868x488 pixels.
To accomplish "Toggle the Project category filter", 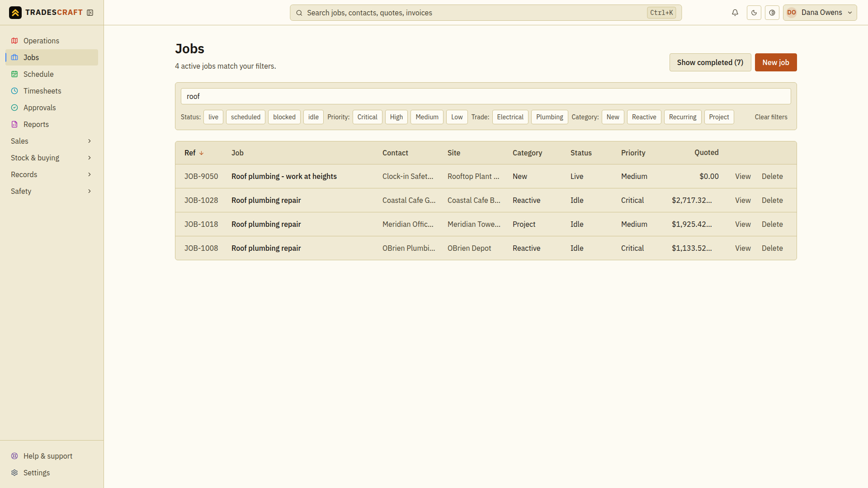I will tap(719, 117).
